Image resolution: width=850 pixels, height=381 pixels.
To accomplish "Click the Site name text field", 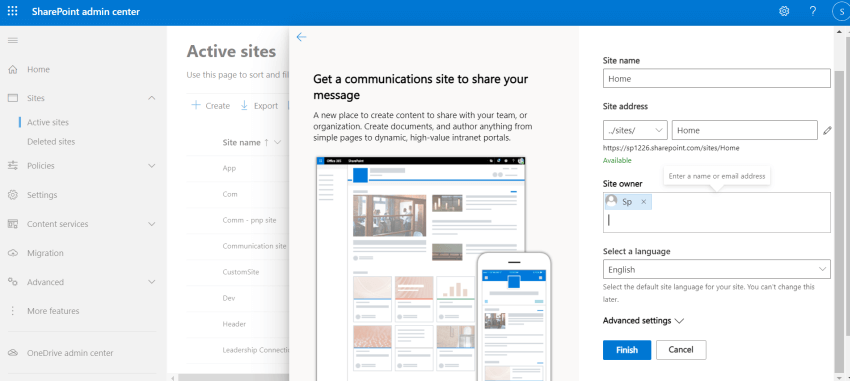I will (x=717, y=78).
